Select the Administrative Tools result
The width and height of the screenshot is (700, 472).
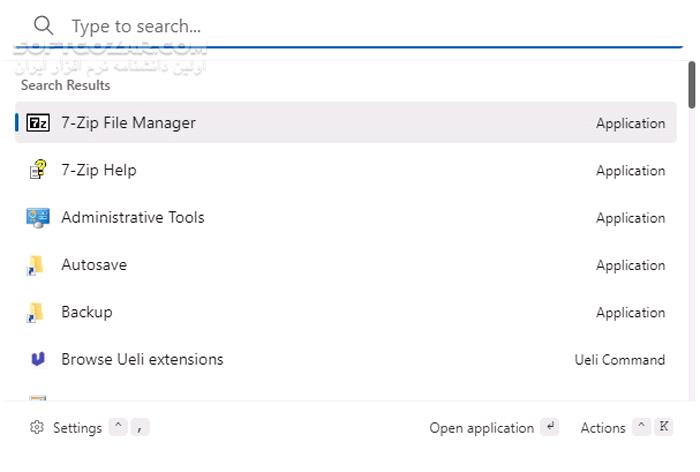point(346,217)
